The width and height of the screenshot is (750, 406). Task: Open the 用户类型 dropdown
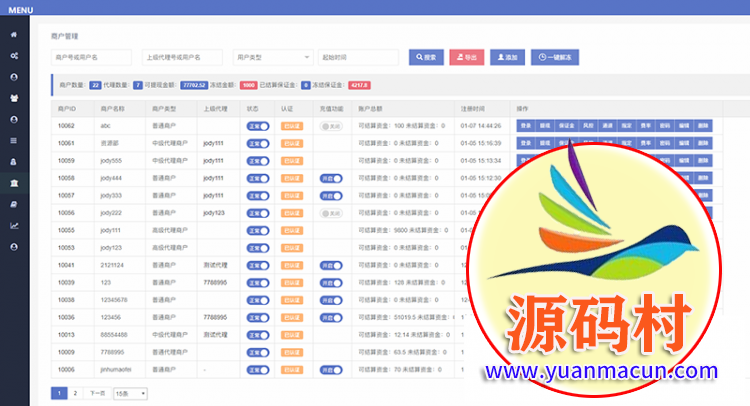coord(273,57)
